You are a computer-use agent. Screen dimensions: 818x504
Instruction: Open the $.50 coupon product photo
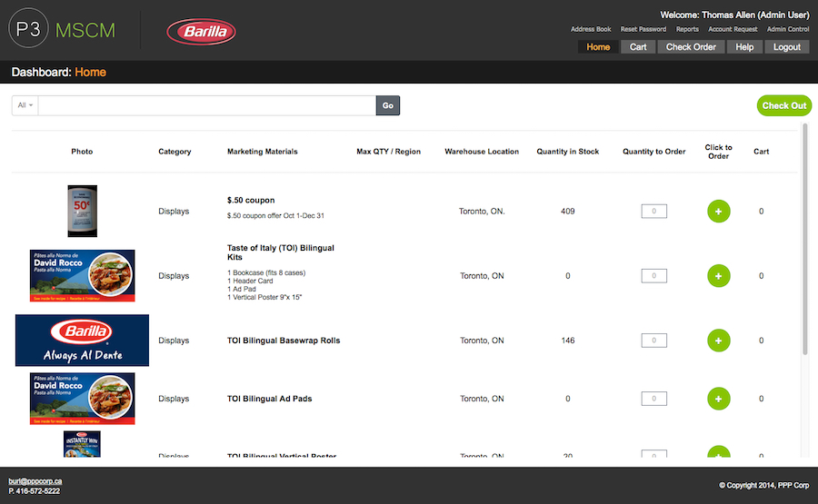point(83,211)
